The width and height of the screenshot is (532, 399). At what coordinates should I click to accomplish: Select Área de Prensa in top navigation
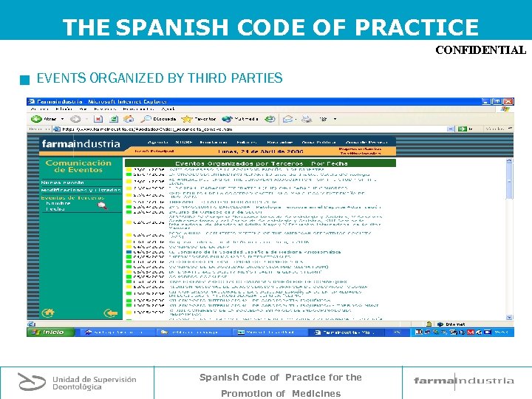pyautogui.click(x=366, y=142)
